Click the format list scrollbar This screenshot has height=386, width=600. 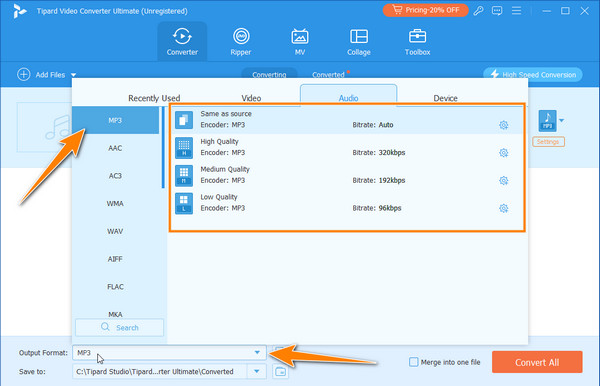tap(163, 148)
